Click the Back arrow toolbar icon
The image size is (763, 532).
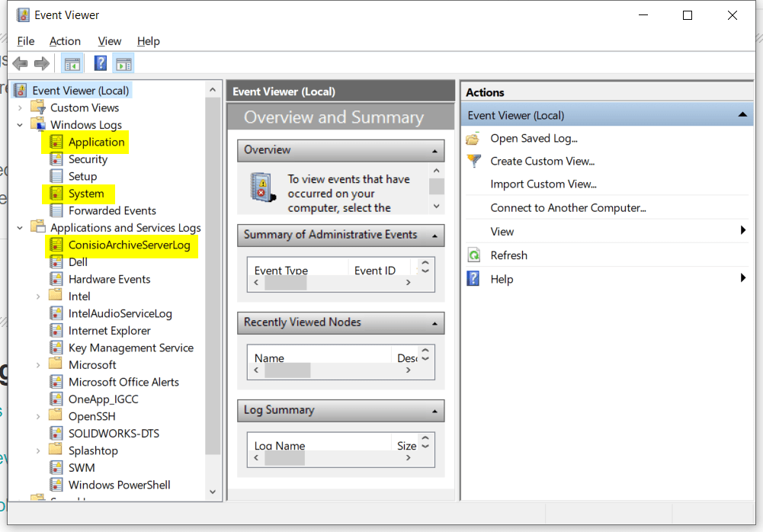pos(20,63)
